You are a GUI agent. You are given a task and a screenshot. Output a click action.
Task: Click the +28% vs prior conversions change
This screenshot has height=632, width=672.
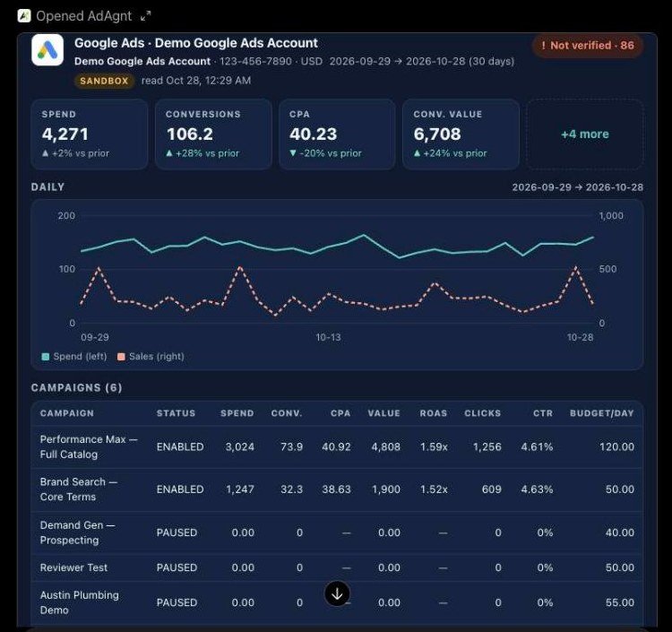point(202,153)
